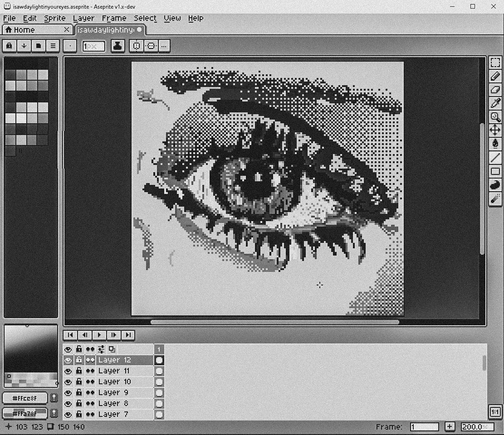Open the Sprite menu

[x=54, y=18]
